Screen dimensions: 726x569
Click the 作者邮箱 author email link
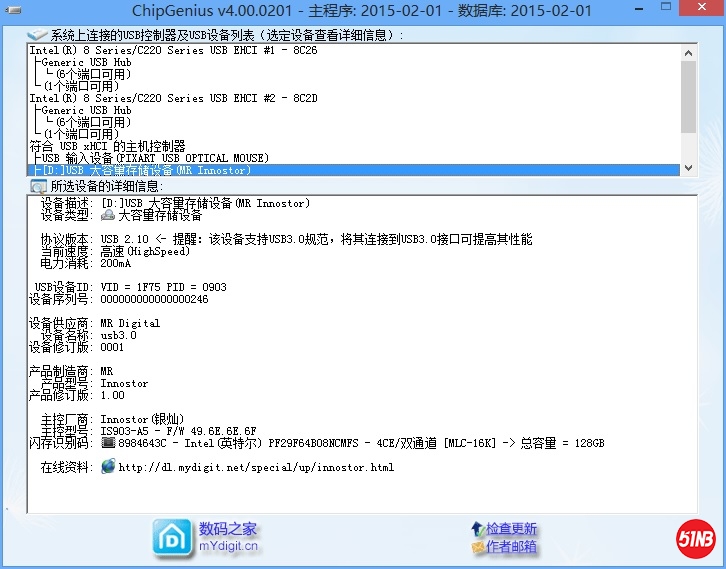click(512, 547)
